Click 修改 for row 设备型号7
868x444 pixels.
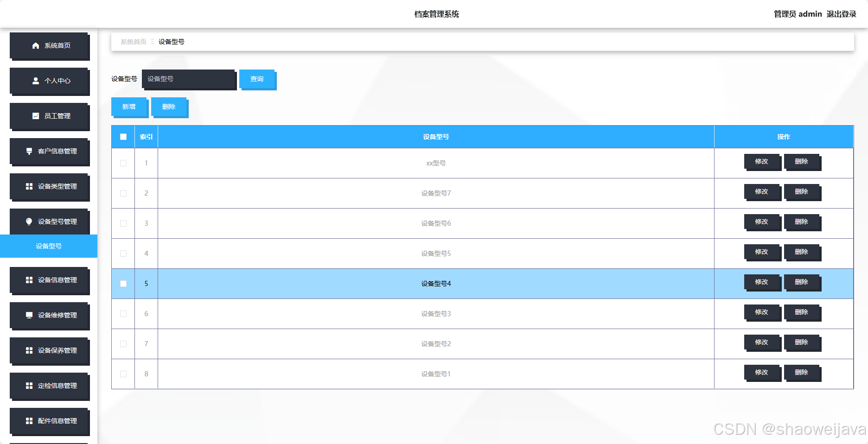click(762, 192)
